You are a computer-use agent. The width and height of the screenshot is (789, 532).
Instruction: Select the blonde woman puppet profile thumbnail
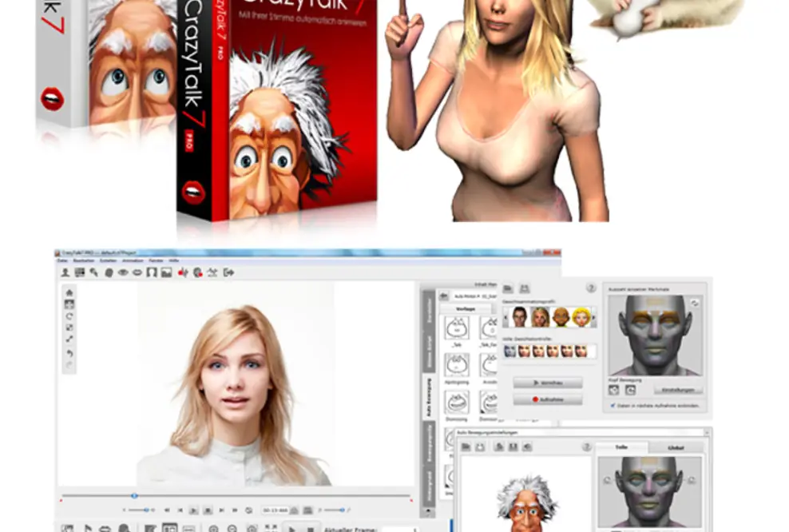pos(540,317)
